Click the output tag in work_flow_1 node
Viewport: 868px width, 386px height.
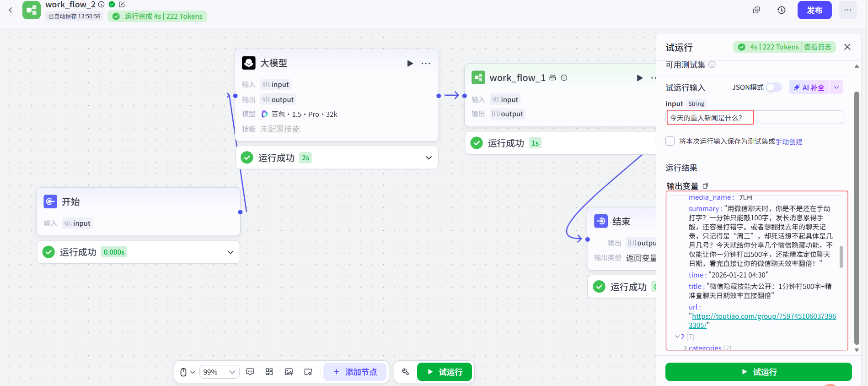[508, 114]
